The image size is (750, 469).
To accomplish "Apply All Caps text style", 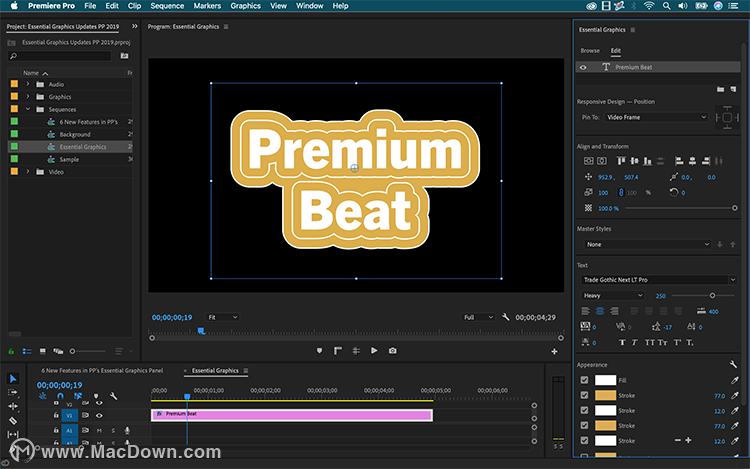I will pyautogui.click(x=650, y=342).
